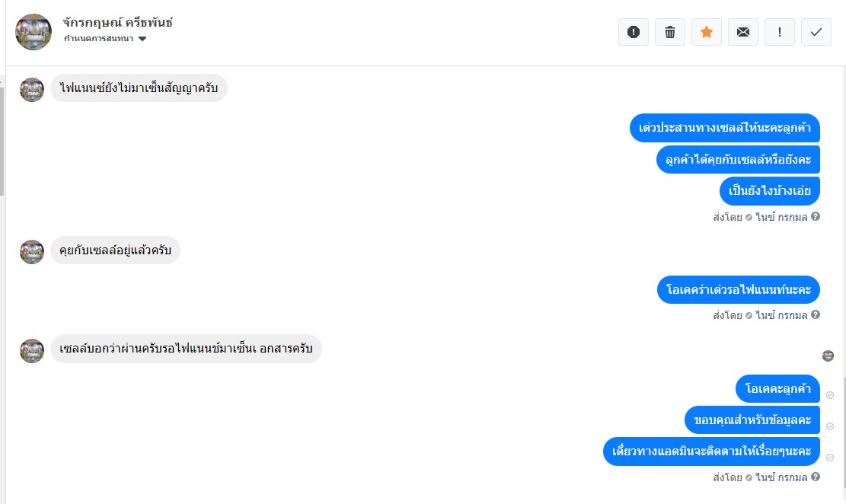Click the left vertical scrollbar
846x504 pixels.
click(x=2, y=142)
